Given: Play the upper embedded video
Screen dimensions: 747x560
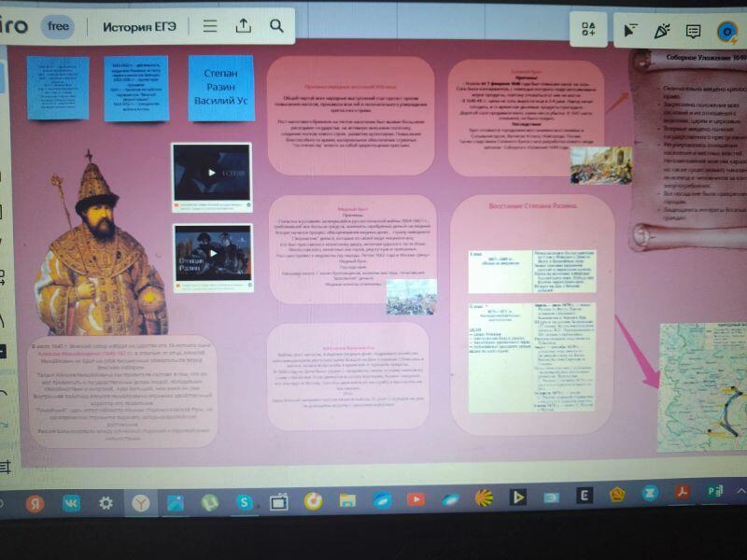Looking at the screenshot, I should (x=212, y=173).
